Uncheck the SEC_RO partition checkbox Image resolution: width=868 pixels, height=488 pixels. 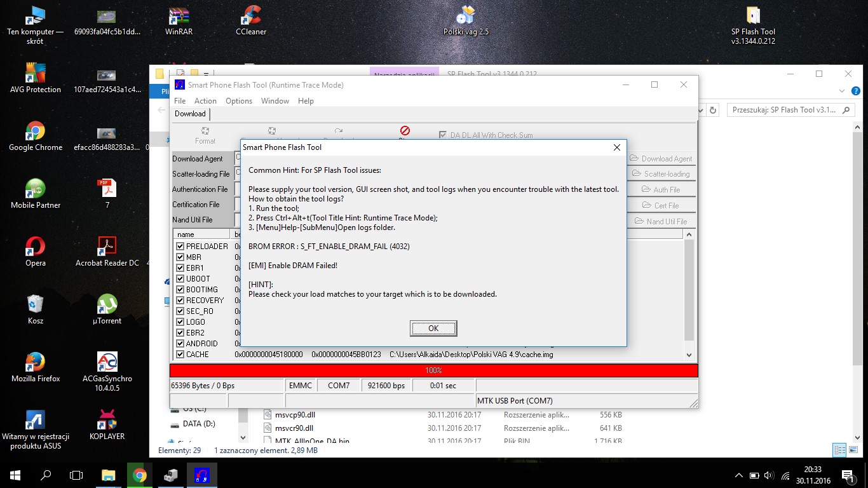(x=180, y=311)
